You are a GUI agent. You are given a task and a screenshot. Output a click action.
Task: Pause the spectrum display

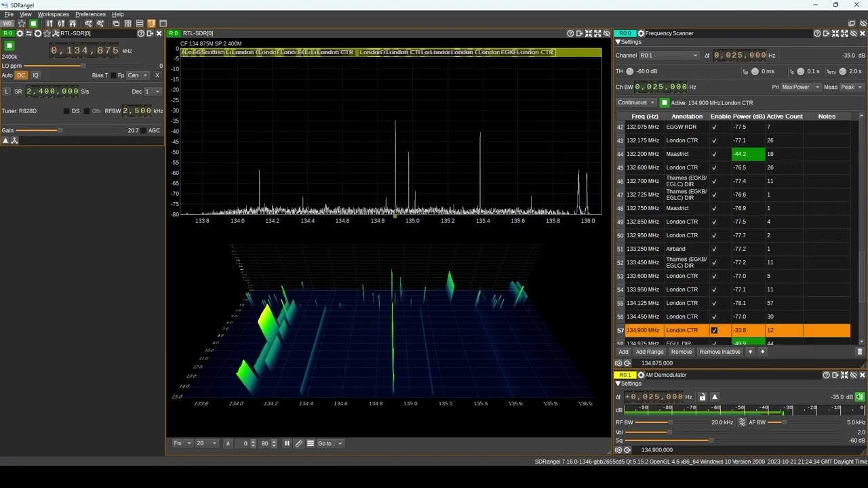(287, 443)
